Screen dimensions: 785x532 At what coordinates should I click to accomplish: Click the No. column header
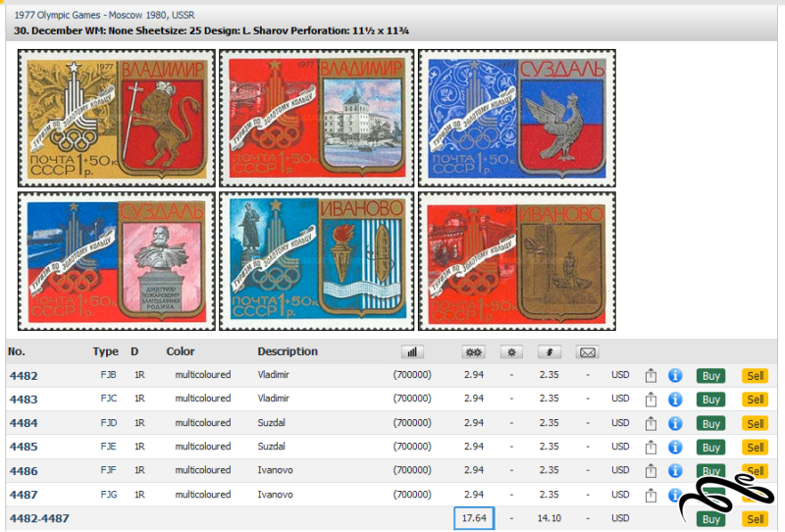click(x=17, y=351)
